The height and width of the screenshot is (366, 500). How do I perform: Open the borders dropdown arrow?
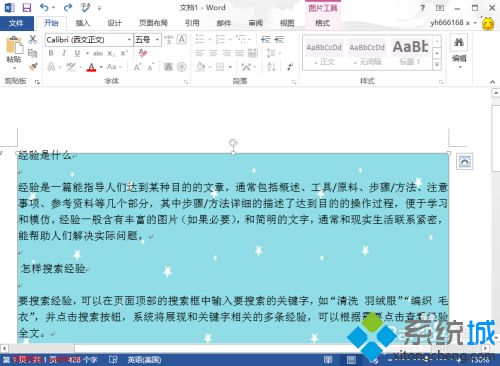pyautogui.click(x=230, y=67)
